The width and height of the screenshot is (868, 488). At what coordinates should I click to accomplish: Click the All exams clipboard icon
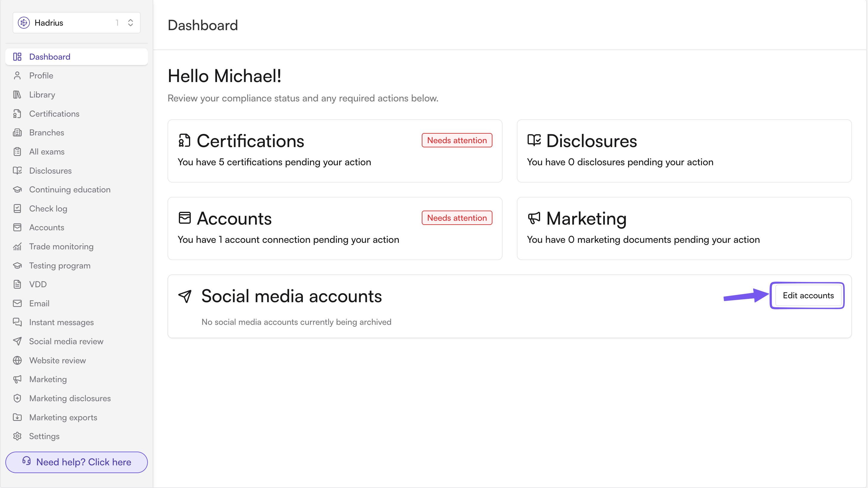[x=17, y=152]
